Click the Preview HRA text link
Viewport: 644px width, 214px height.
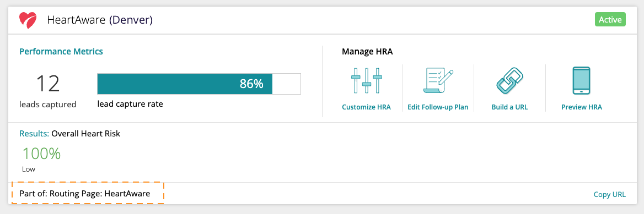click(x=582, y=107)
